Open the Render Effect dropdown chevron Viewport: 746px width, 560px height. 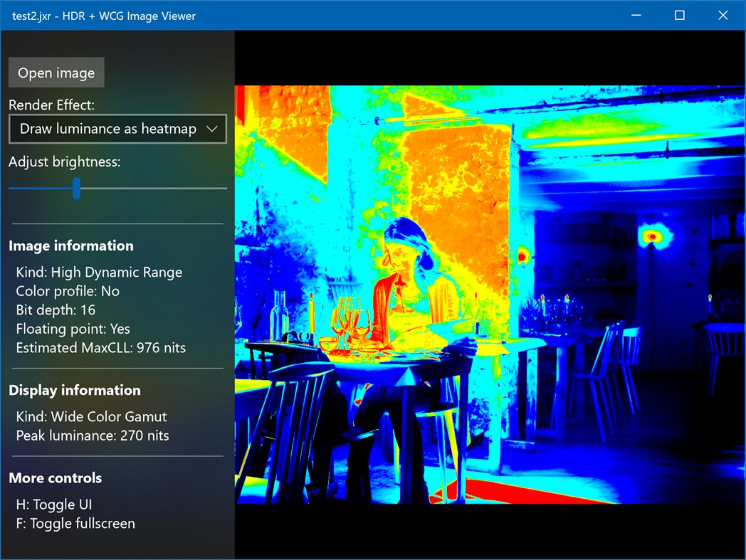pos(211,129)
